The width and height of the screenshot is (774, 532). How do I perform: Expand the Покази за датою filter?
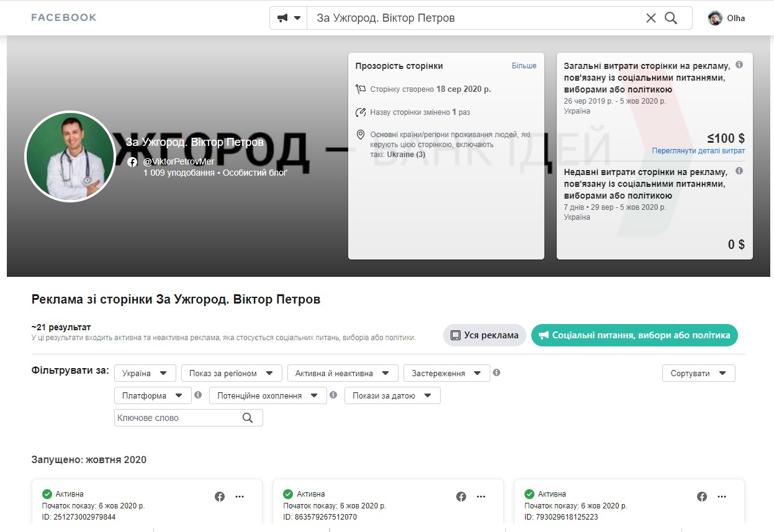392,395
